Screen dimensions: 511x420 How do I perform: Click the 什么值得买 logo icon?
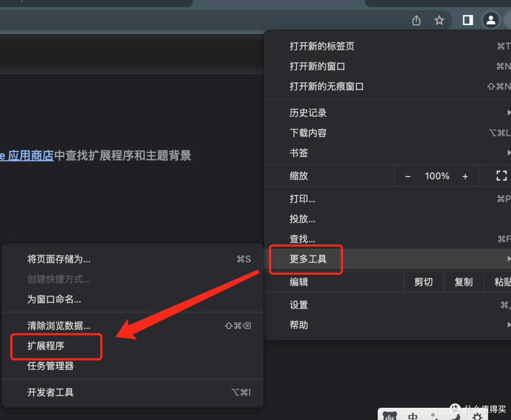point(454,409)
